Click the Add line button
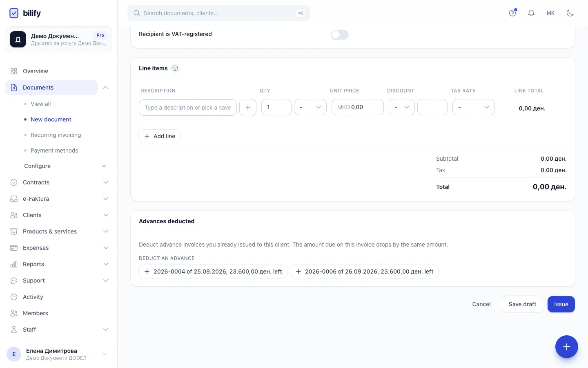The width and height of the screenshot is (588, 368). 160,136
